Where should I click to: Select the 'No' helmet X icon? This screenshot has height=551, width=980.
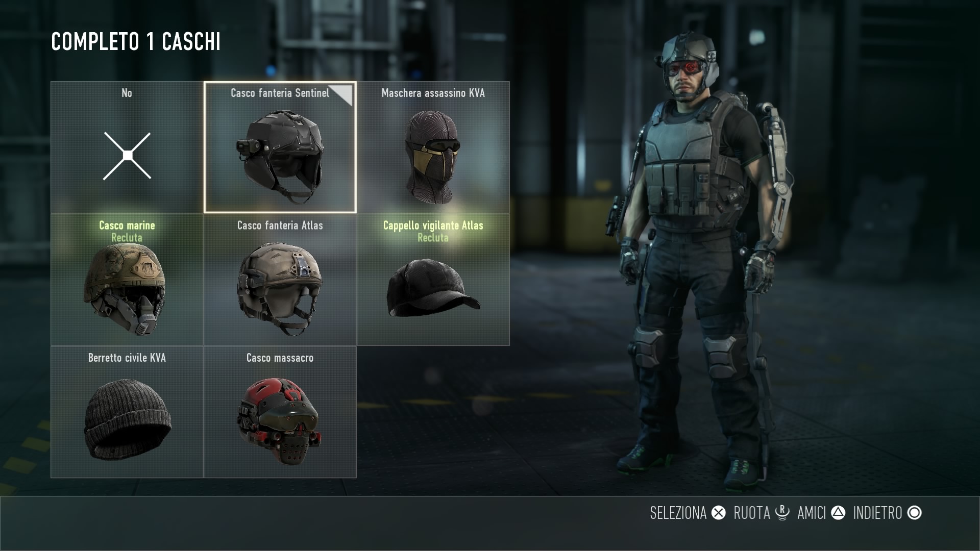click(x=127, y=156)
